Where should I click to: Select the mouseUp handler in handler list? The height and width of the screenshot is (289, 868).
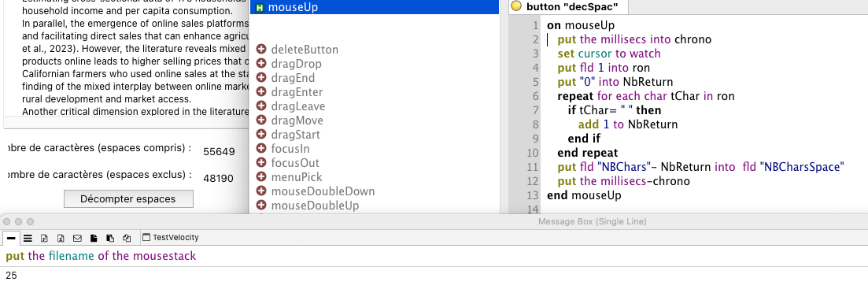click(375, 7)
